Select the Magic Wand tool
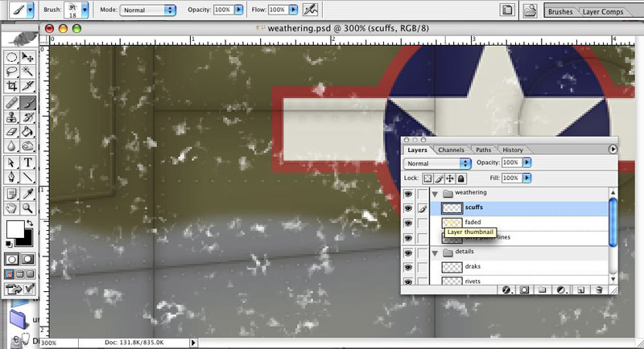Image resolution: width=644 pixels, height=349 pixels. pos(27,72)
